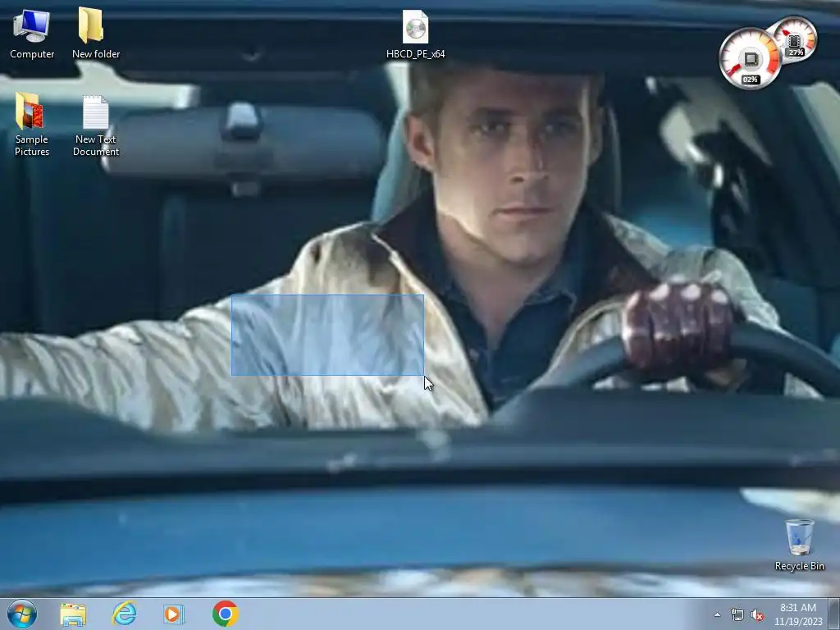This screenshot has width=840, height=630.
Task: Show hidden system tray icons
Action: click(717, 614)
